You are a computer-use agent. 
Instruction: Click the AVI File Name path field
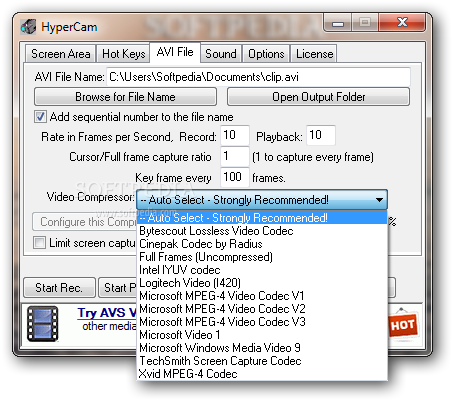click(x=258, y=77)
